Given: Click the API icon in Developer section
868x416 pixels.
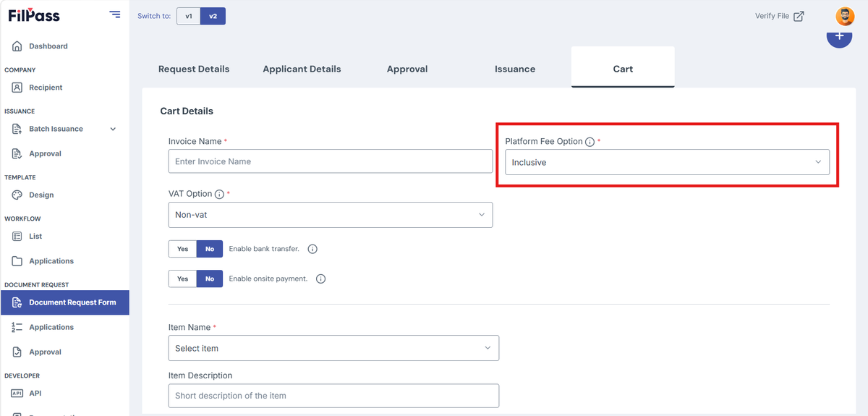Looking at the screenshot, I should [x=17, y=393].
